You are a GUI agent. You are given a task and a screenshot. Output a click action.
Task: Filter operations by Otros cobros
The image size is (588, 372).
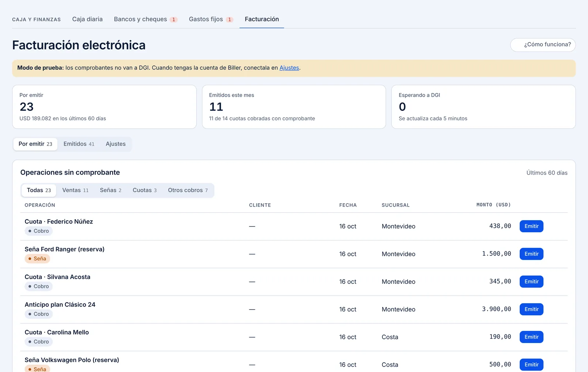click(x=188, y=190)
